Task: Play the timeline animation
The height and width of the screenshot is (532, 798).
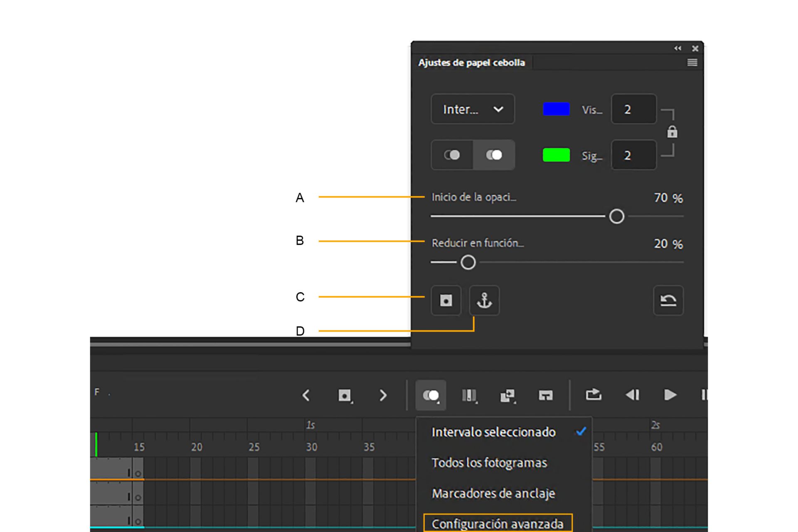Action: point(670,394)
